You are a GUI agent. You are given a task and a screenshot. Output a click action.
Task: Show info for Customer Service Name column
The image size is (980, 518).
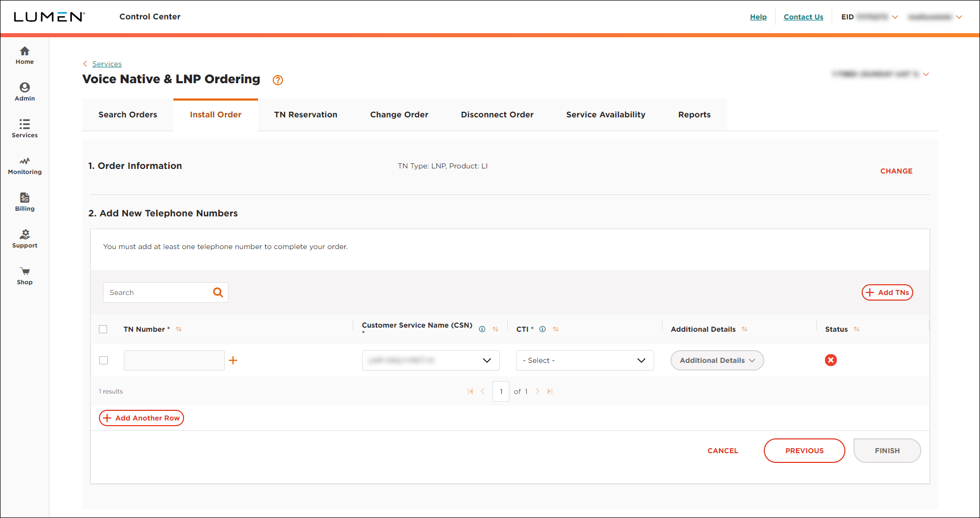coord(482,329)
